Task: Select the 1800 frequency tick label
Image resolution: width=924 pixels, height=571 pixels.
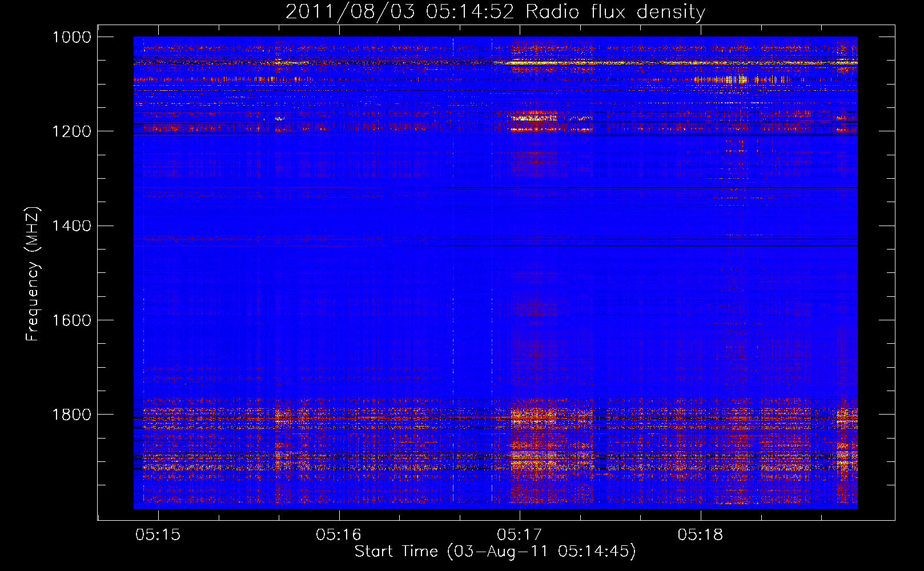Action: (x=71, y=415)
